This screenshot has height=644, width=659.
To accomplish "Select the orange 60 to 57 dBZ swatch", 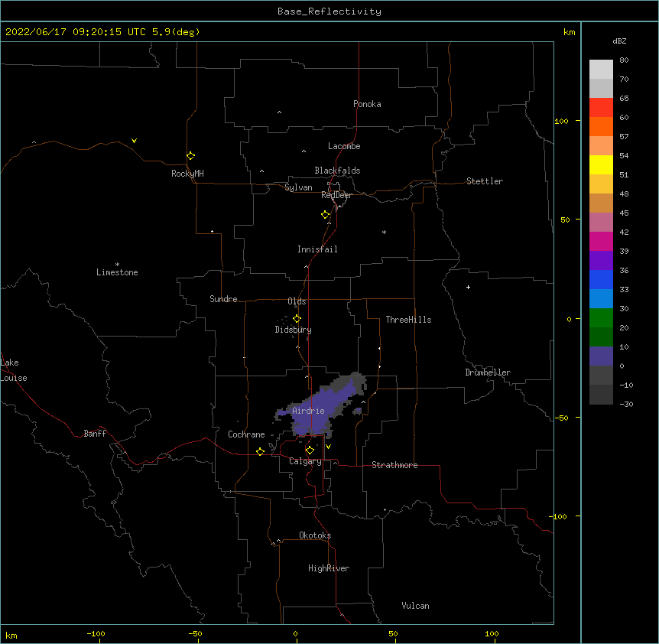I will tap(601, 126).
